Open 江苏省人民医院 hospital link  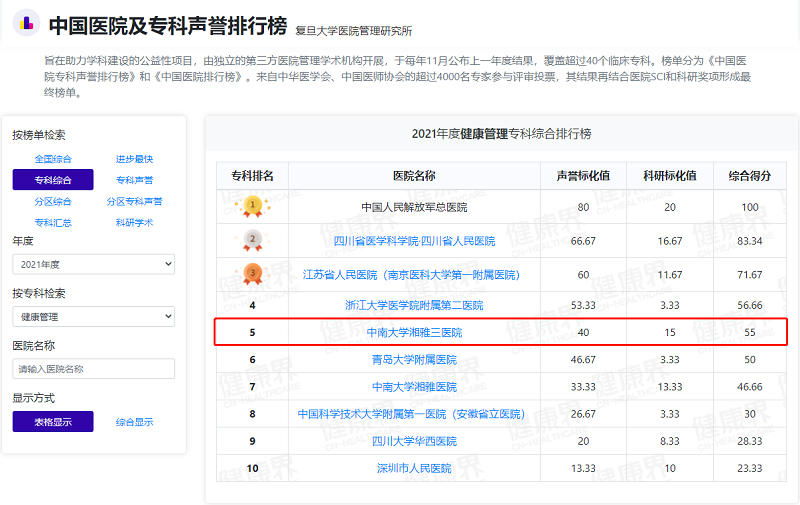tap(411, 275)
